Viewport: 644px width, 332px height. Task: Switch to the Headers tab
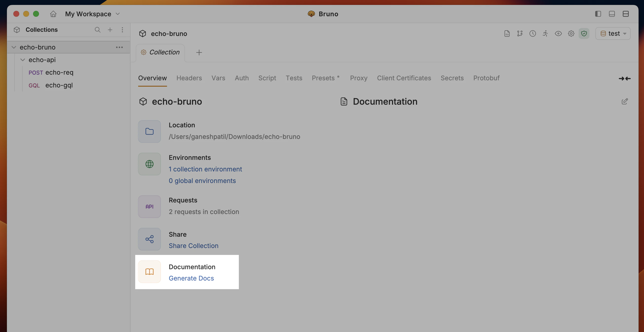click(189, 78)
